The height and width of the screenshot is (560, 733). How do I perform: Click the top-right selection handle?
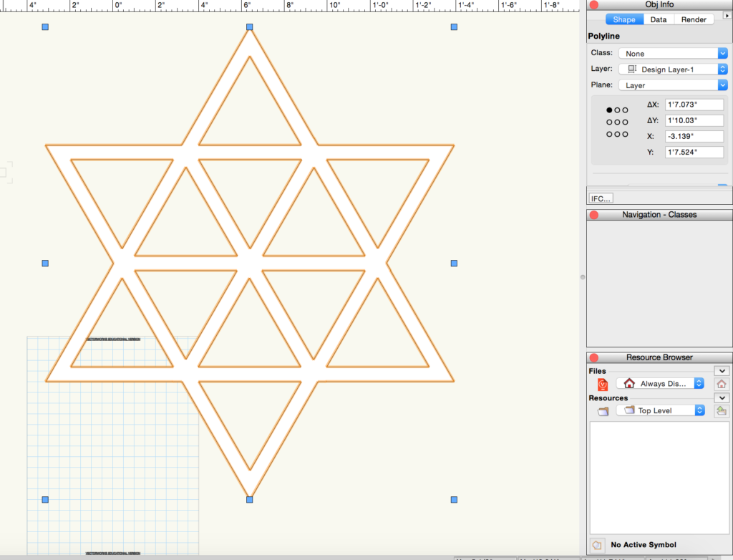coord(454,27)
